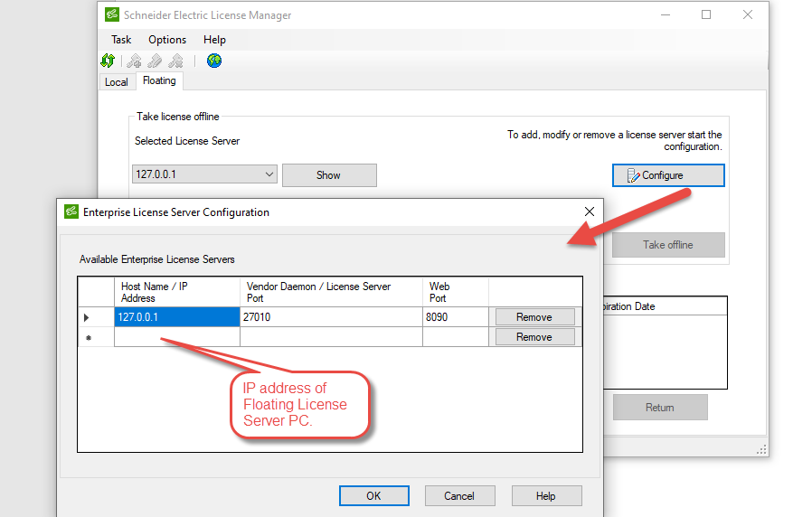Viewport: 812px width, 517px height.
Task: Click the Vendor Daemon / License Server Port header
Action: point(332,292)
